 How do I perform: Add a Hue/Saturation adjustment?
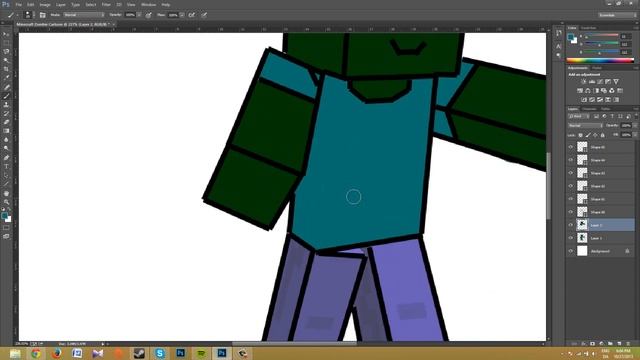[580, 91]
